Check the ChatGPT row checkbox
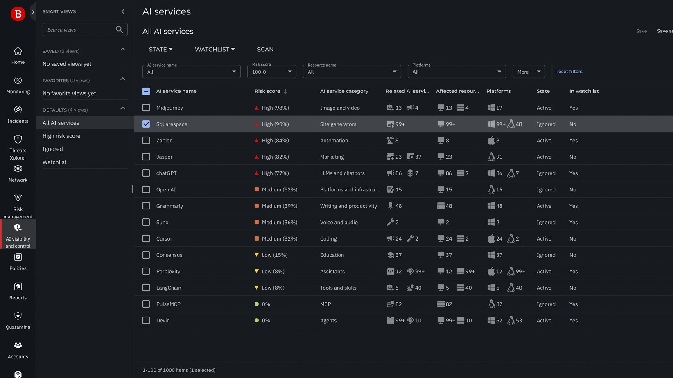Viewport: 673px width, 378px height. (x=146, y=173)
